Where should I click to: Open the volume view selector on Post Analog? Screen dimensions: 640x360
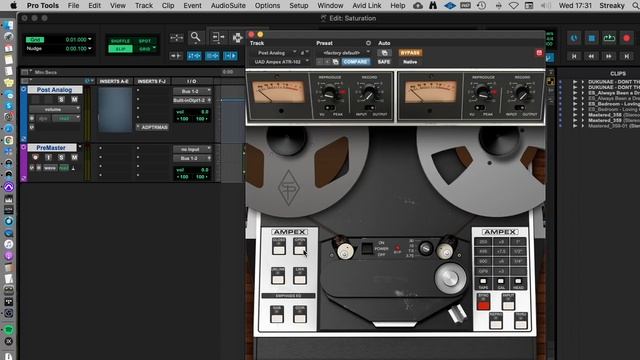[x=55, y=109]
